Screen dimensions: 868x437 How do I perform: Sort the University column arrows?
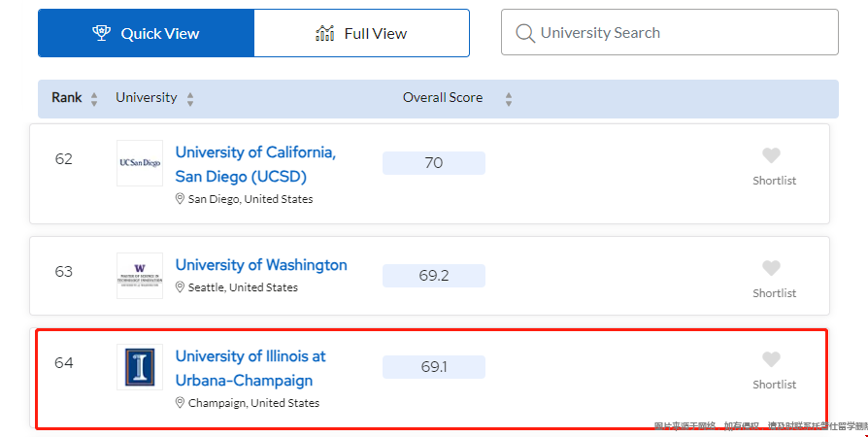coord(190,99)
